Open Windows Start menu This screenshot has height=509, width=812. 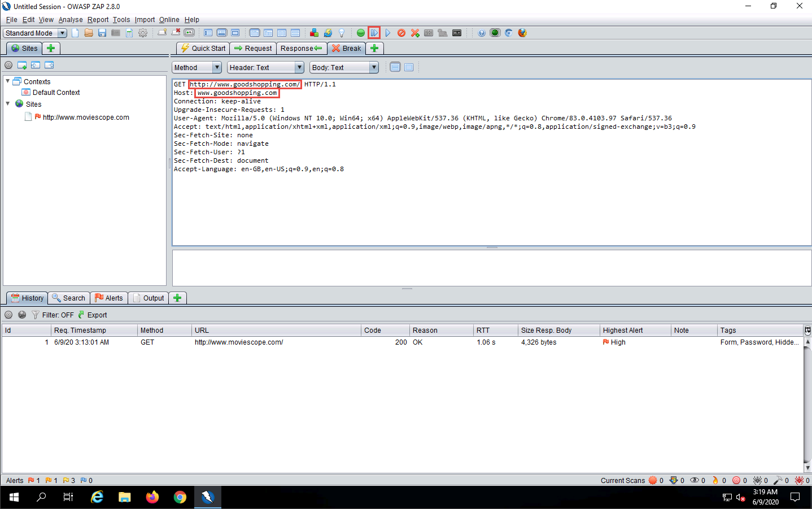[x=14, y=497]
